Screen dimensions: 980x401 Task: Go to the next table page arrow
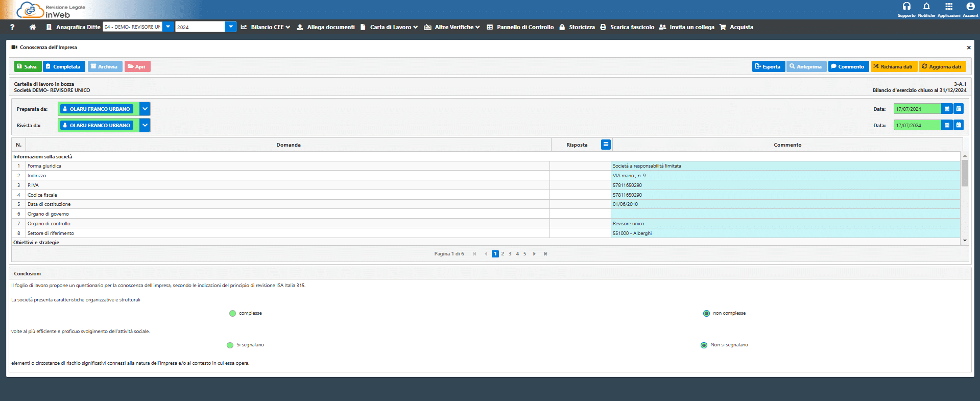(534, 254)
